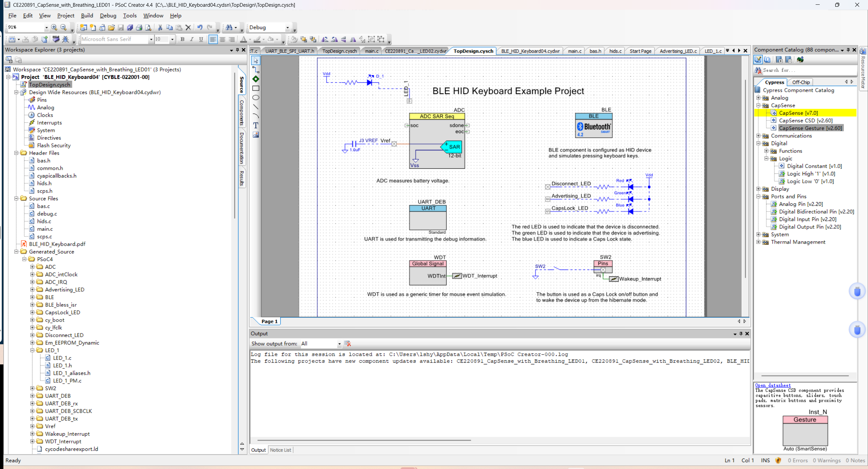This screenshot has width=868, height=469.
Task: Open the zoom percentage dropdown
Action: [46, 27]
